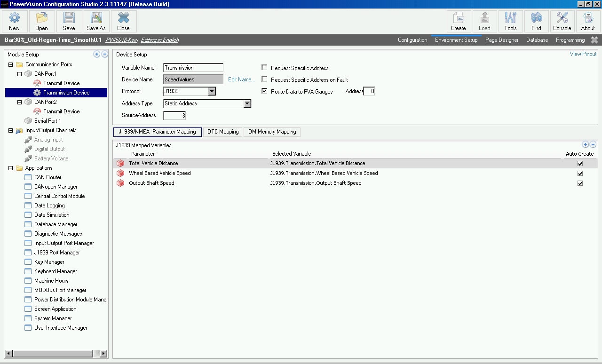Click the Variable Name input field
602x364 pixels.
click(193, 68)
